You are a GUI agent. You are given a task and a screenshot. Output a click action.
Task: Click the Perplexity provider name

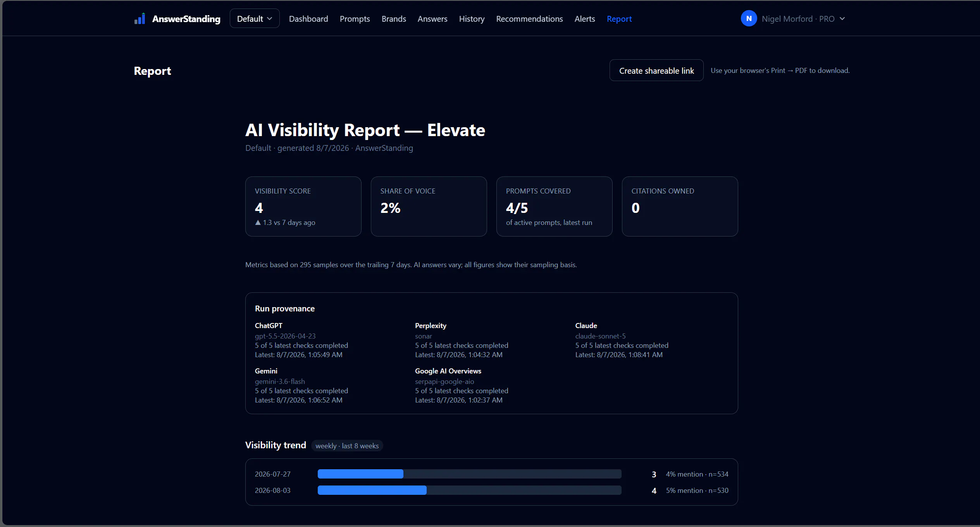tap(431, 326)
